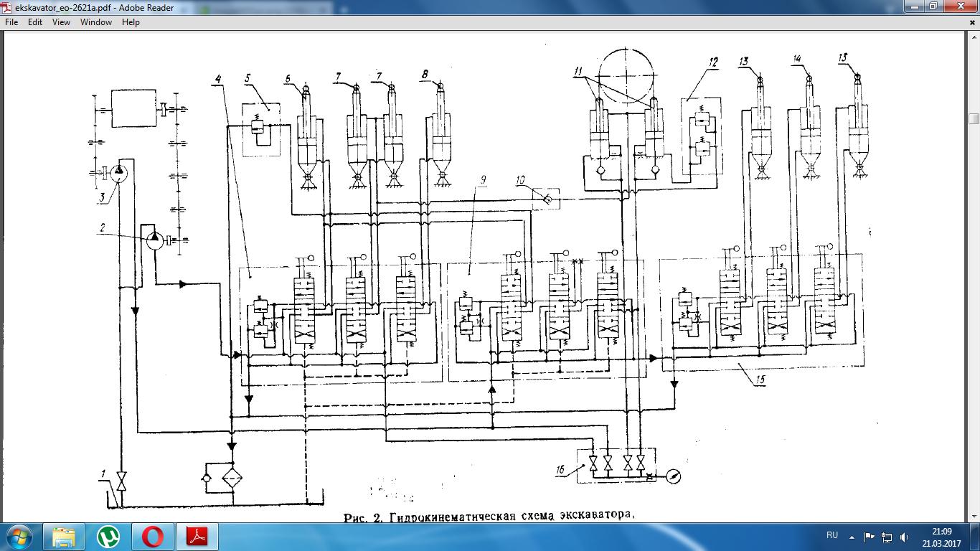
Task: Click the Windows Start button
Action: tap(18, 537)
